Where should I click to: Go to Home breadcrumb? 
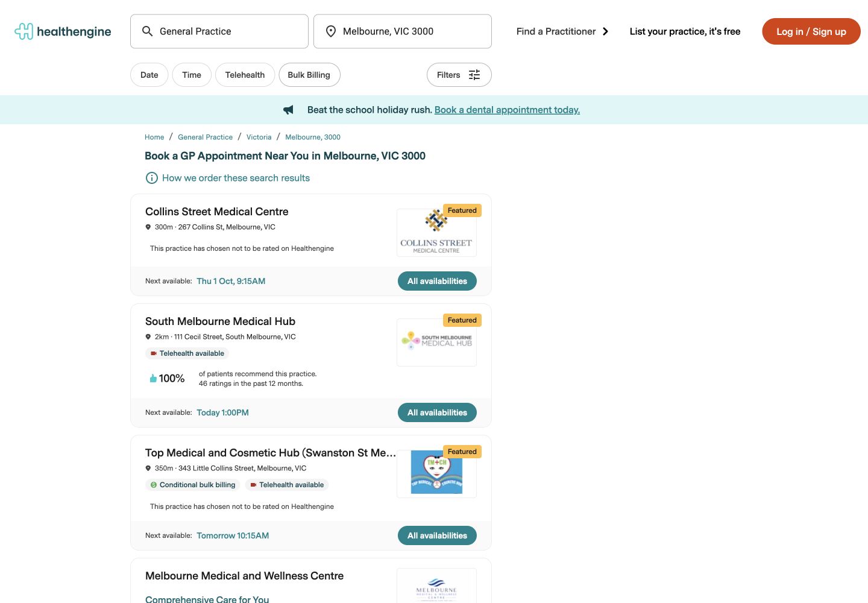coord(154,137)
